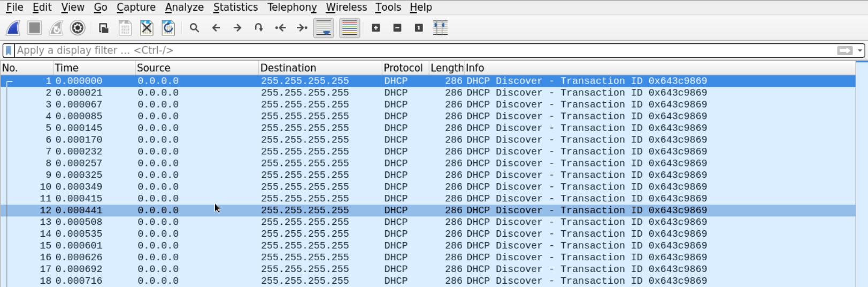Image resolution: width=868 pixels, height=287 pixels.
Task: Open the display filter history dropdown
Action: pos(860,50)
